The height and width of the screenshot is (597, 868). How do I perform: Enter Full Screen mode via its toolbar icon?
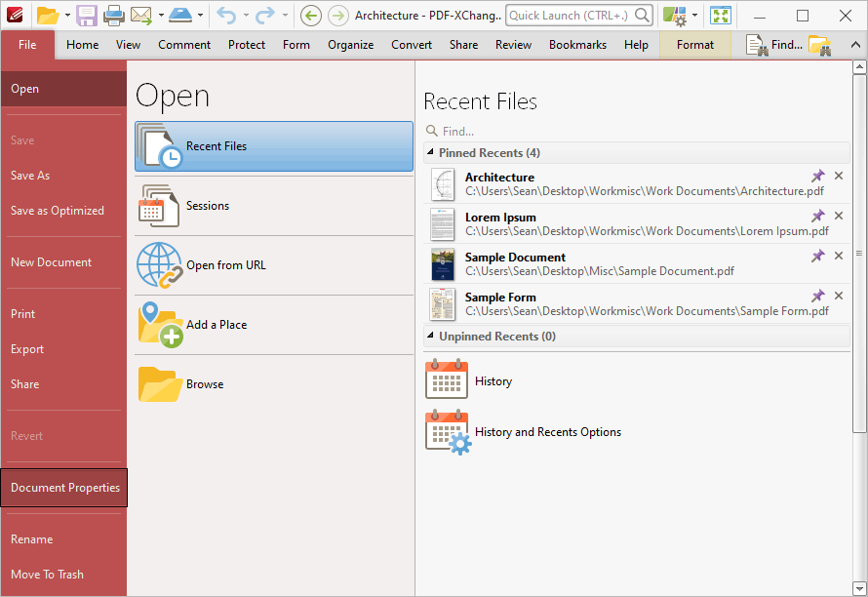tap(720, 16)
